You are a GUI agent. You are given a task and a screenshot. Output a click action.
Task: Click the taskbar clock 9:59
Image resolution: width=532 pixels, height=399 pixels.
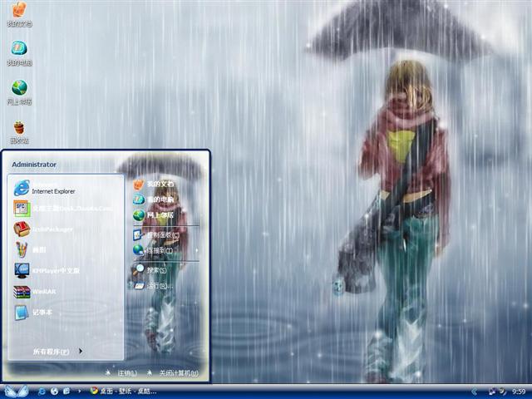point(519,392)
